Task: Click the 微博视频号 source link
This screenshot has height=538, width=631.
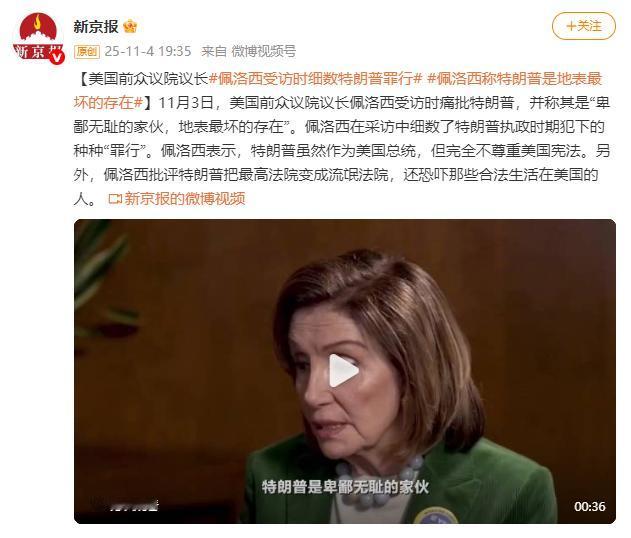Action: (x=264, y=52)
